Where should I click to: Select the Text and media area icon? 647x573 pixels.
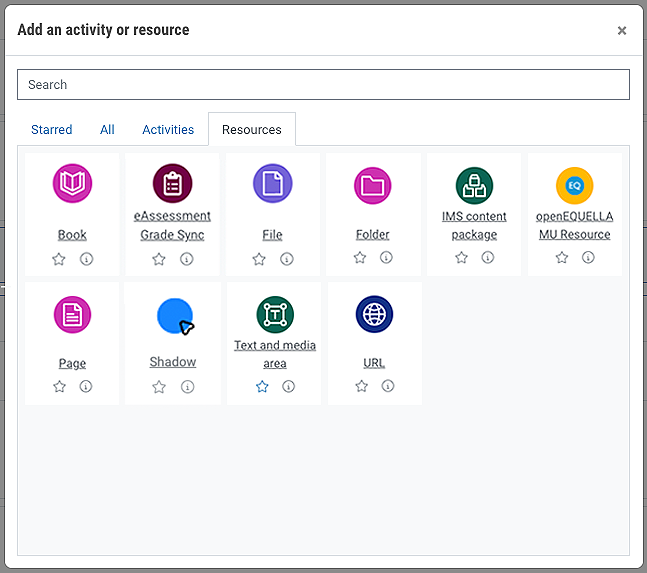274,315
